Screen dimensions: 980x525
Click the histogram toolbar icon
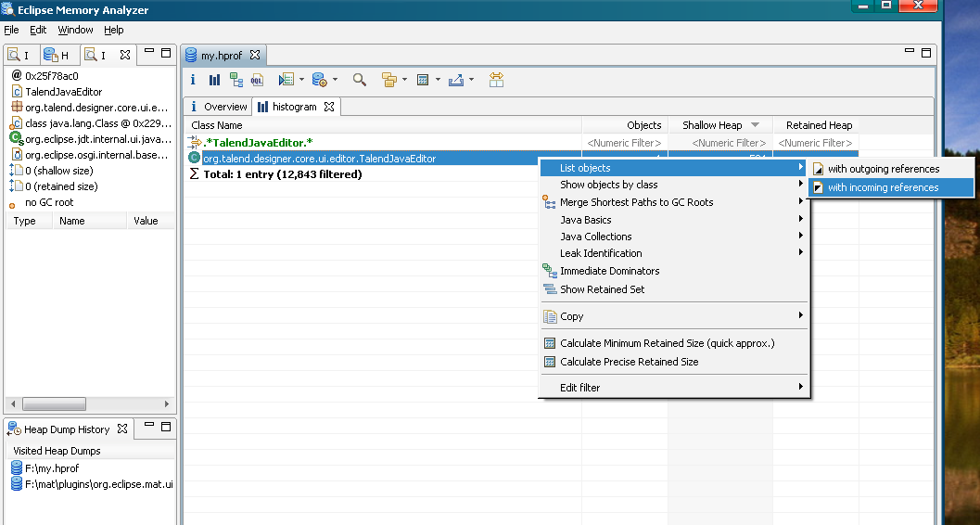[214, 80]
